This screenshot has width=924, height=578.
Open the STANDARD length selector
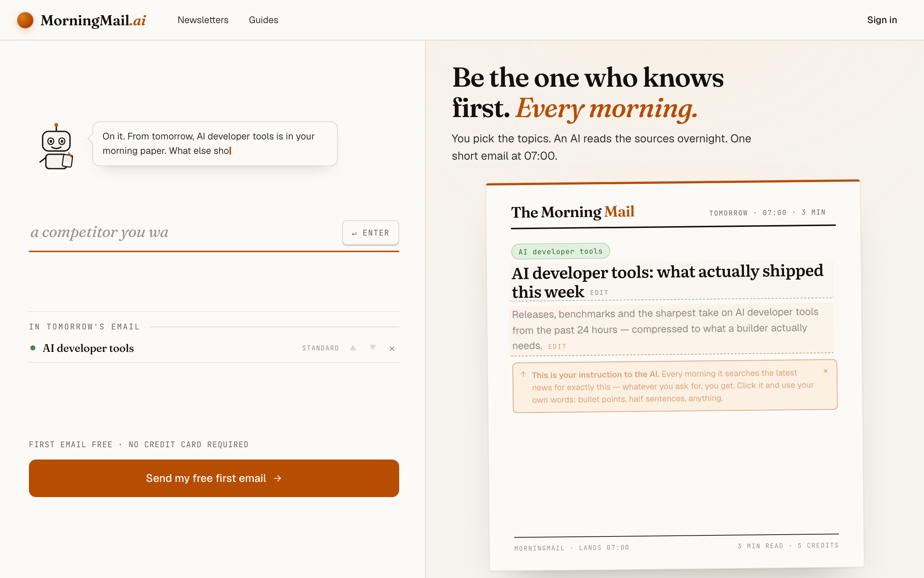pos(321,348)
